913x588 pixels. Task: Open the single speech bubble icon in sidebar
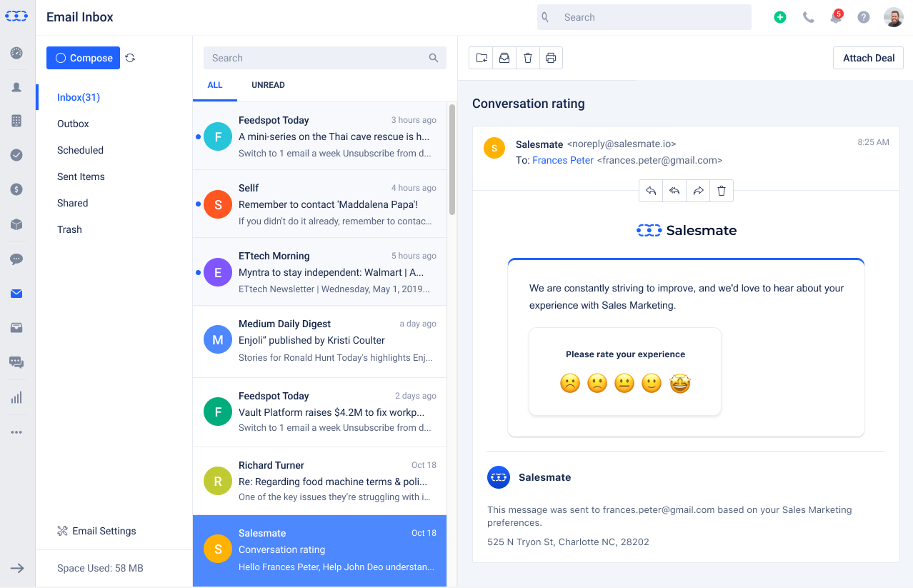(x=16, y=259)
